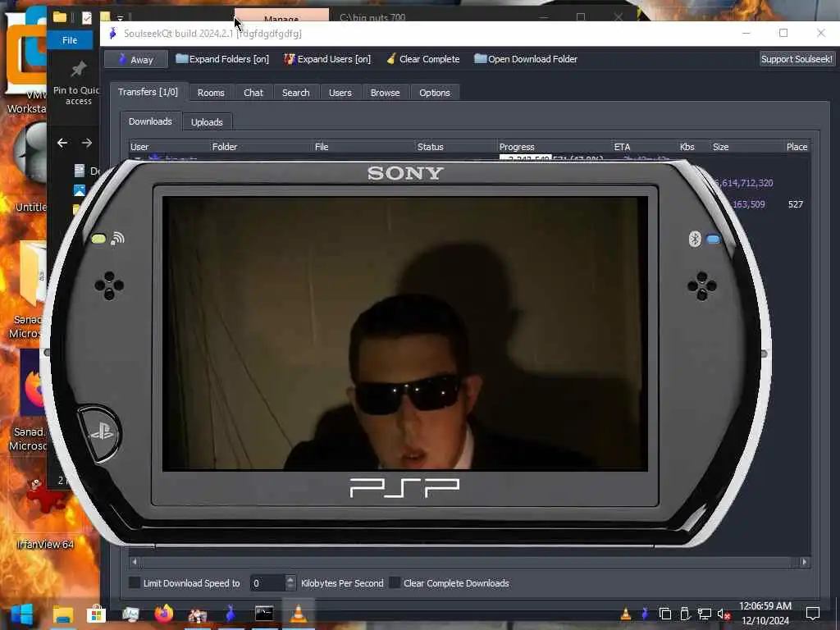Click the Support Soulseek! button
Image resolution: width=840 pixels, height=630 pixels.
click(797, 59)
